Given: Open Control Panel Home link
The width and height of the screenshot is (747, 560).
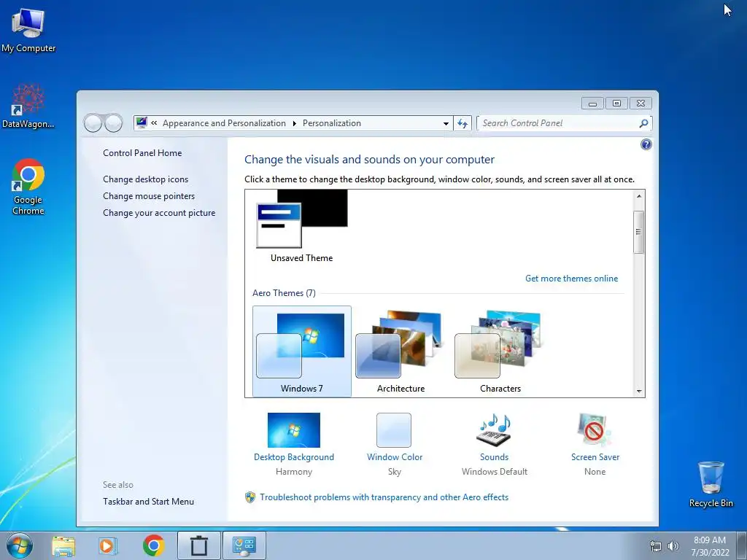Looking at the screenshot, I should click(142, 153).
